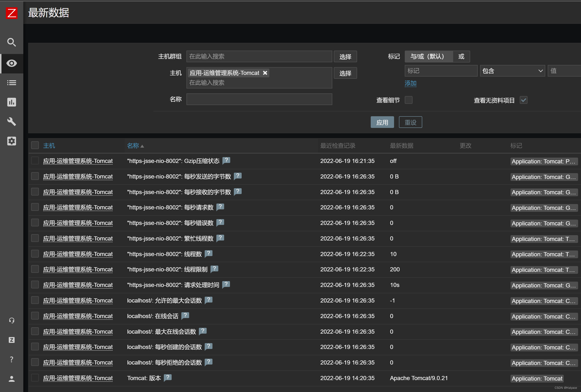
Task: Open the Monitoring eye icon menu
Action: (x=11, y=63)
